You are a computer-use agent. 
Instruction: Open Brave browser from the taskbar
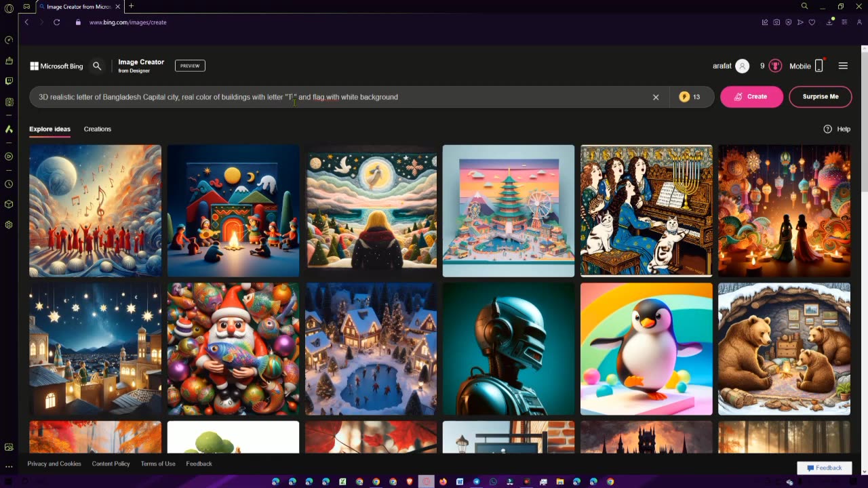(x=410, y=482)
